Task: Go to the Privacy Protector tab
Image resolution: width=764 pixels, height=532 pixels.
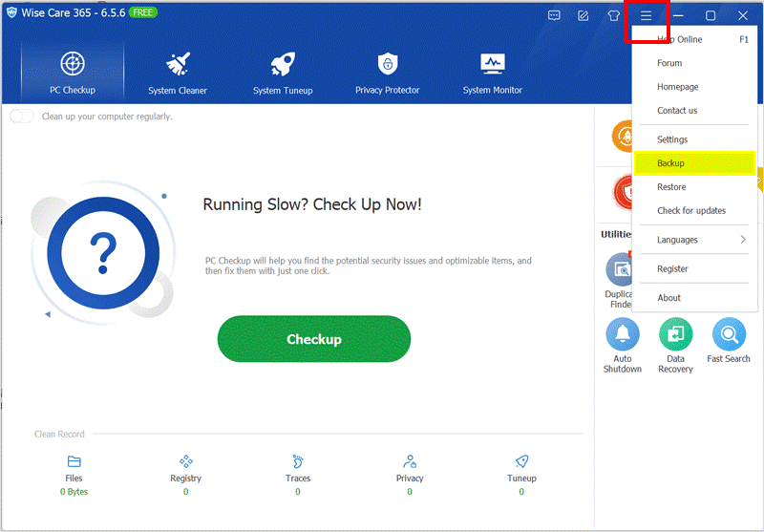Action: click(388, 74)
